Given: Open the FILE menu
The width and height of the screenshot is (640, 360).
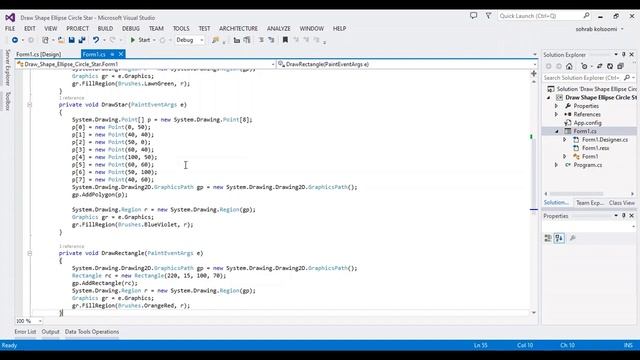Looking at the screenshot, I should (x=10, y=29).
